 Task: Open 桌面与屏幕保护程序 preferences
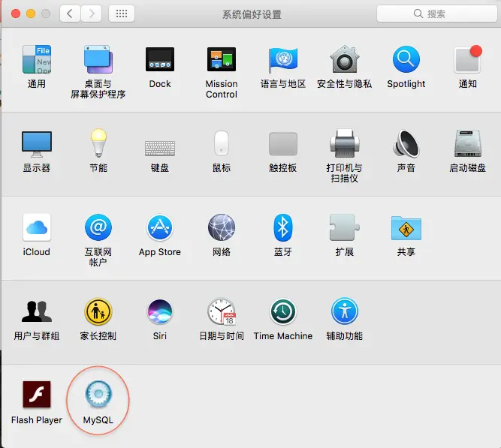coord(98,60)
